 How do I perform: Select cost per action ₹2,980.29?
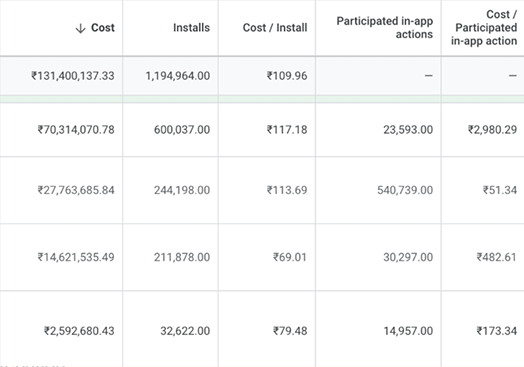coord(492,130)
